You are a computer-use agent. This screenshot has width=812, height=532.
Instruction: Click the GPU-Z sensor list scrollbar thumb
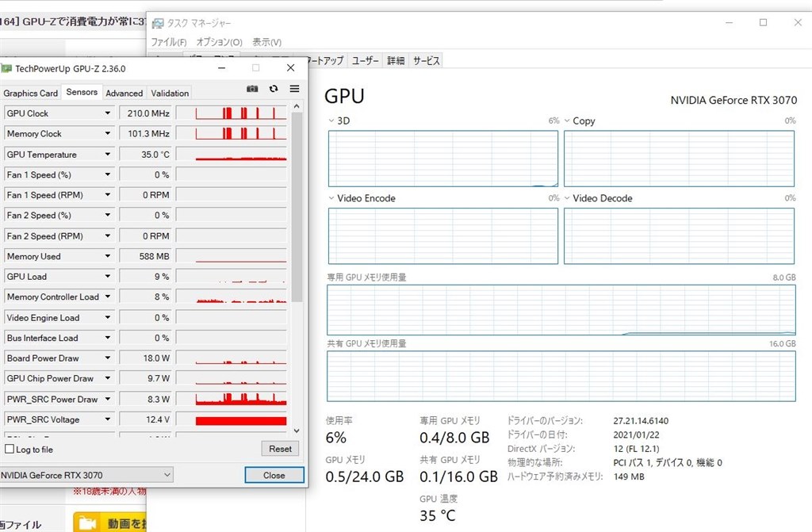coord(297,207)
